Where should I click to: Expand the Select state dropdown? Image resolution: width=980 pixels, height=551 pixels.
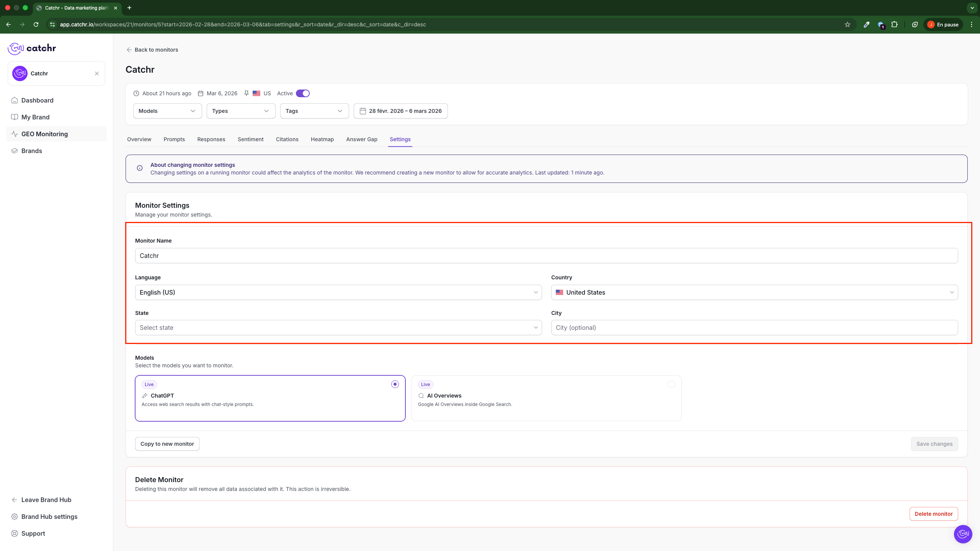[x=338, y=328]
